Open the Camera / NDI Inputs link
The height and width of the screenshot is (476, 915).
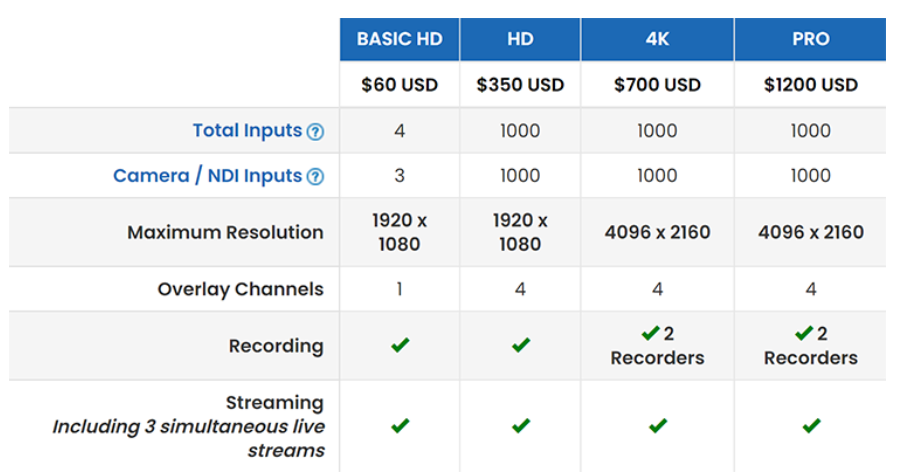[x=208, y=176]
